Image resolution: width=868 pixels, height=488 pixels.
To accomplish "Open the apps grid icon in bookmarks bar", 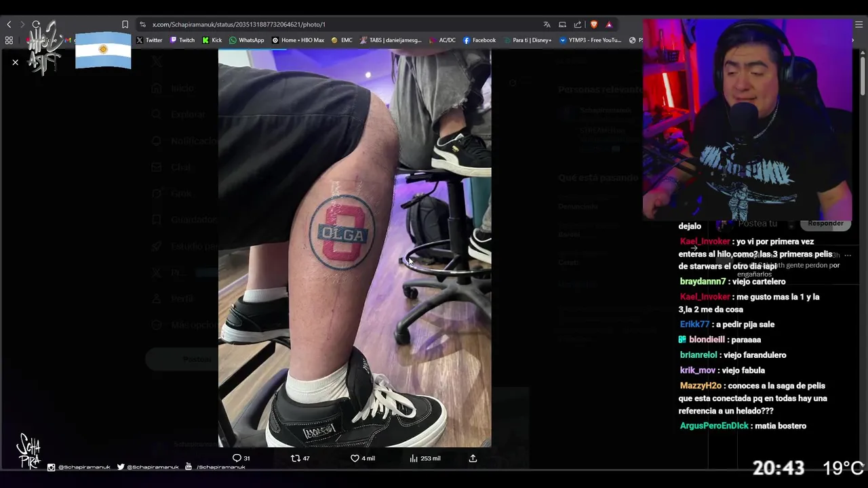I will [9, 40].
